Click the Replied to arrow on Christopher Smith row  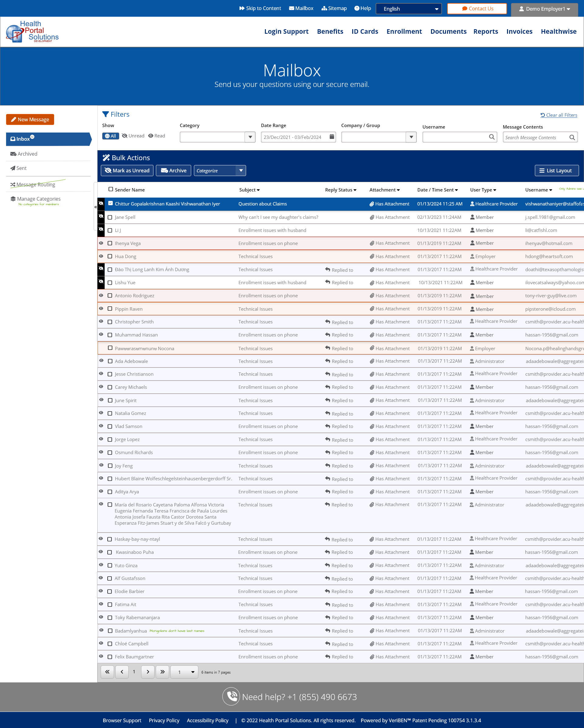click(328, 322)
